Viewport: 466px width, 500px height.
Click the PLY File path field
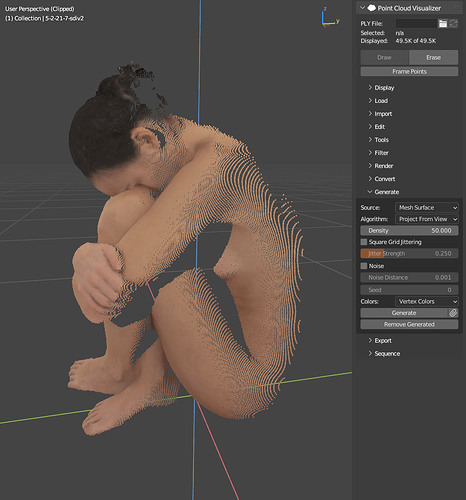(416, 23)
